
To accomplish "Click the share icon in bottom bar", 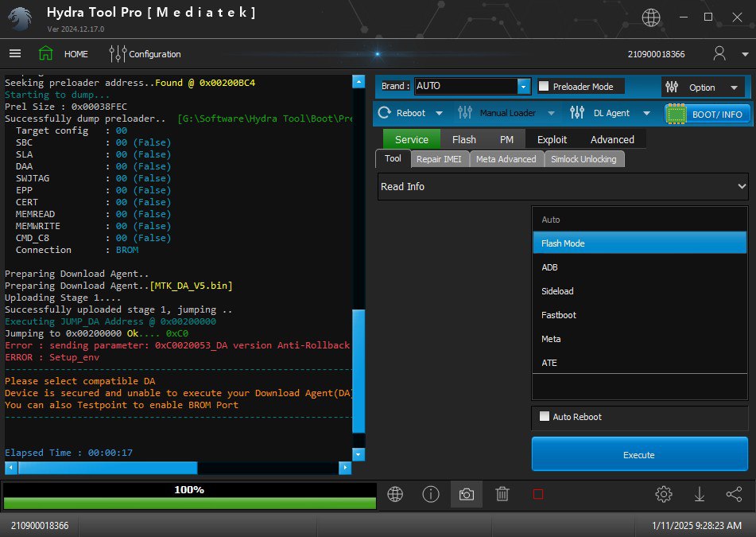I will [734, 494].
